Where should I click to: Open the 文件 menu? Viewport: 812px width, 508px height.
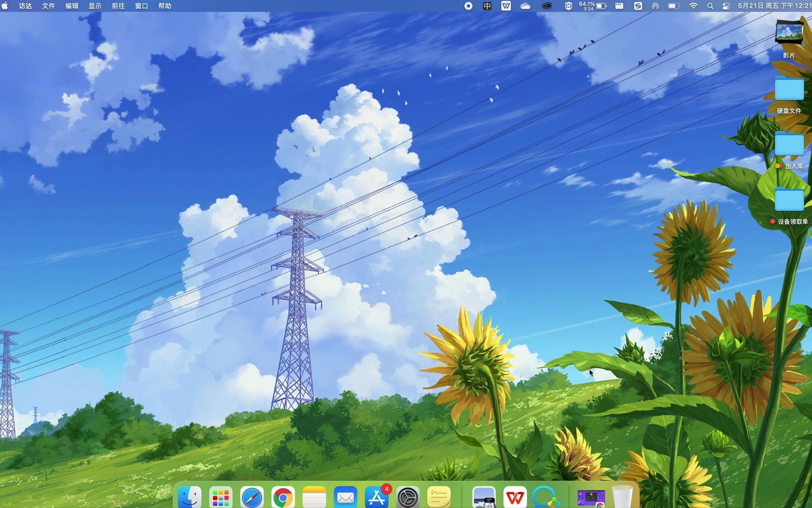(x=48, y=6)
